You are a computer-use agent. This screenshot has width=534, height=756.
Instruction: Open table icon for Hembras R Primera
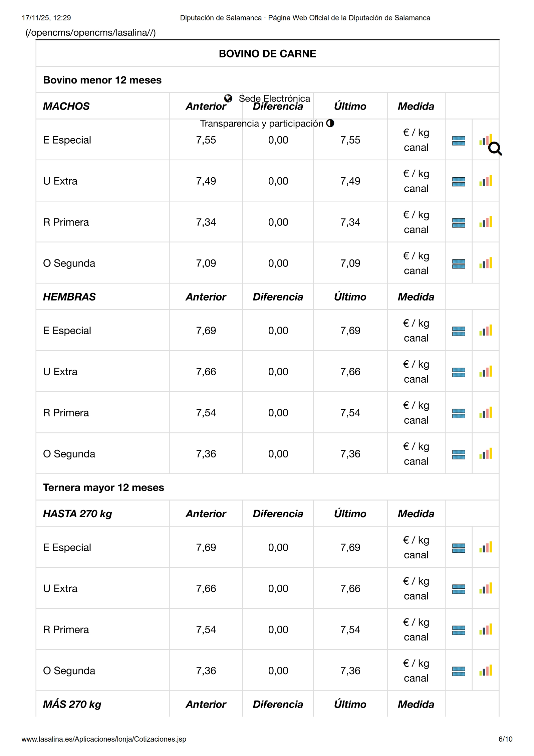458,413
